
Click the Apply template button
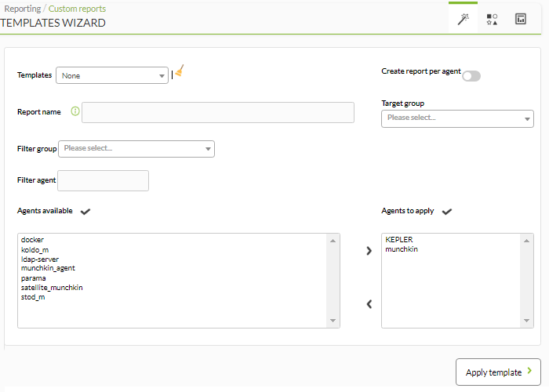(498, 372)
